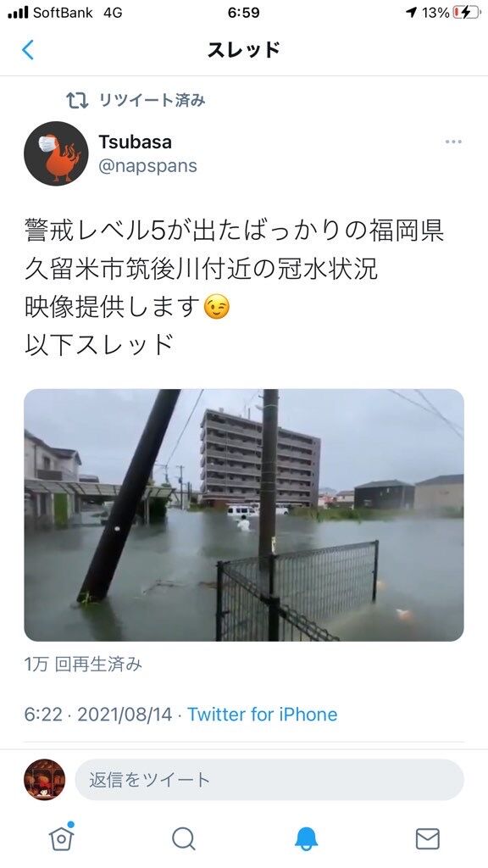Open the Messages envelope tab
488x868 pixels.
[428, 838]
